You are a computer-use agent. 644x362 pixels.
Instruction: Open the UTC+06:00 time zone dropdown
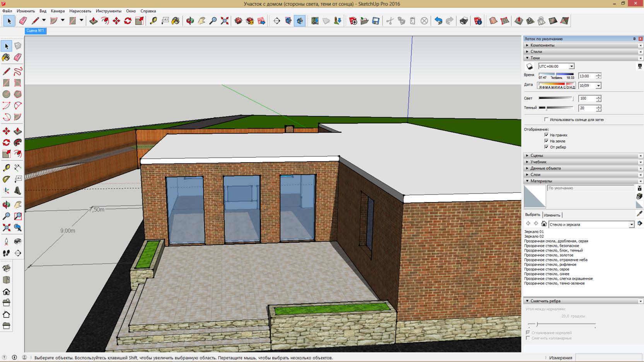(571, 66)
